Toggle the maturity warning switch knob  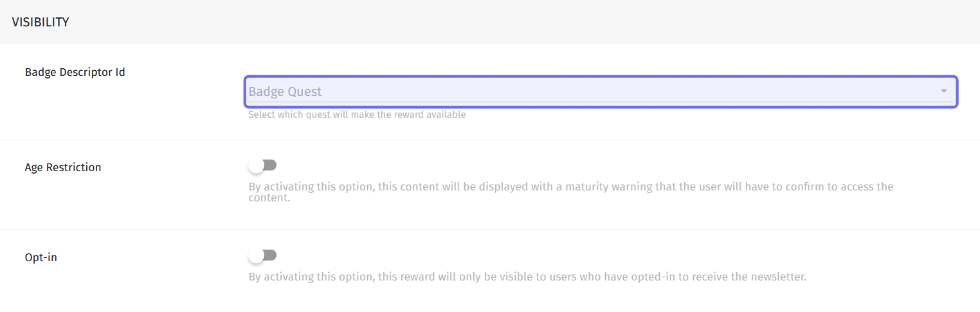(257, 166)
